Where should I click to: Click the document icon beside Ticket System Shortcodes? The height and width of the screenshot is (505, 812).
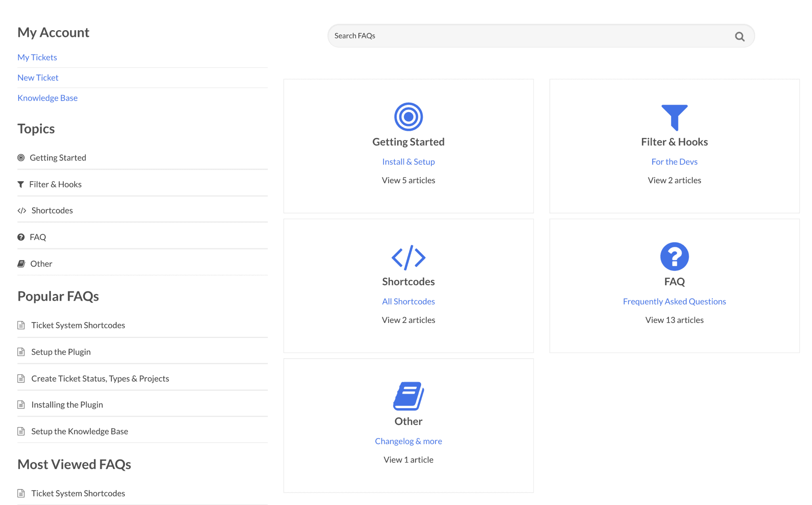point(21,325)
